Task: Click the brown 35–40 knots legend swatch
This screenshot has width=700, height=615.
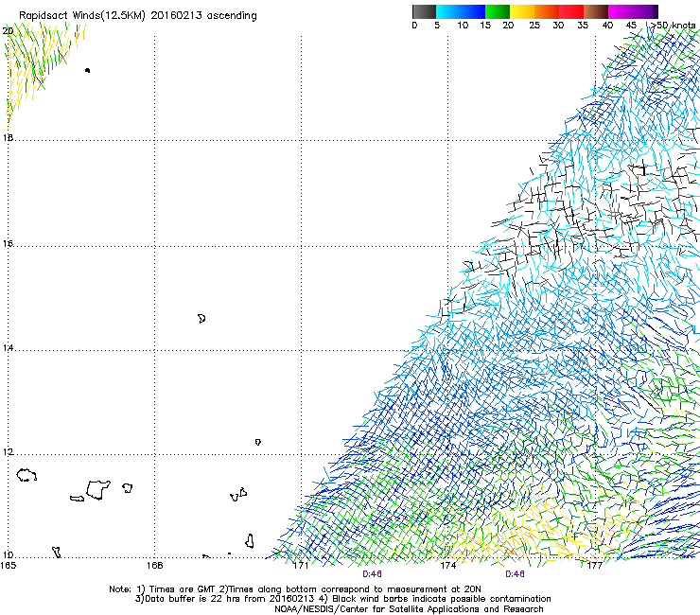Action: (x=596, y=11)
